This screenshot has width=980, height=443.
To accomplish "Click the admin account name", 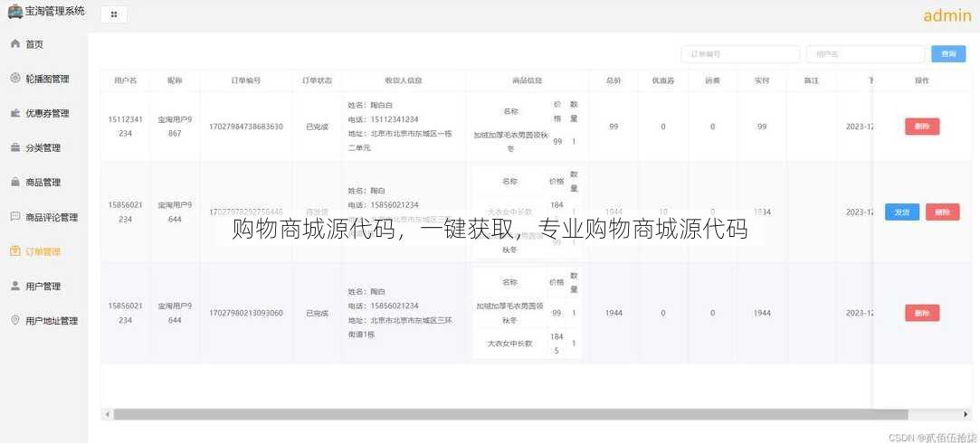I will (x=947, y=15).
